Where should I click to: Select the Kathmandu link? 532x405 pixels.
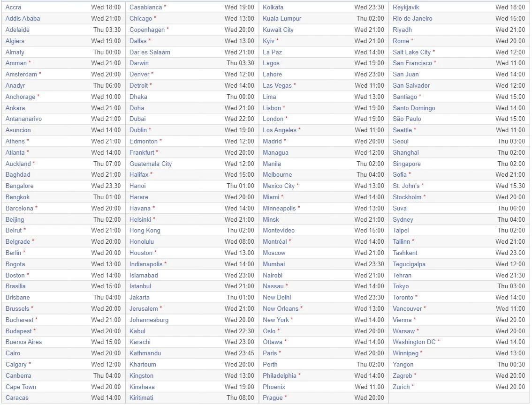(145, 353)
